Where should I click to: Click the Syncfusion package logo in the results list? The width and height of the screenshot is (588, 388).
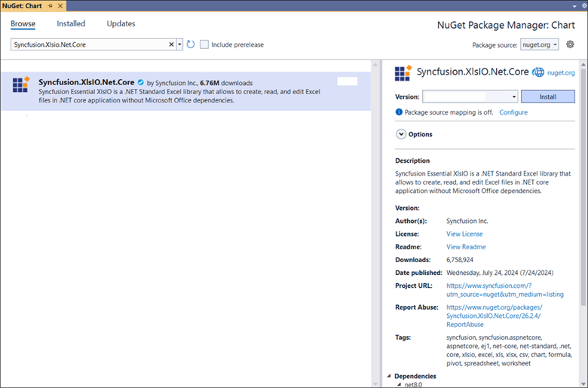(20, 84)
